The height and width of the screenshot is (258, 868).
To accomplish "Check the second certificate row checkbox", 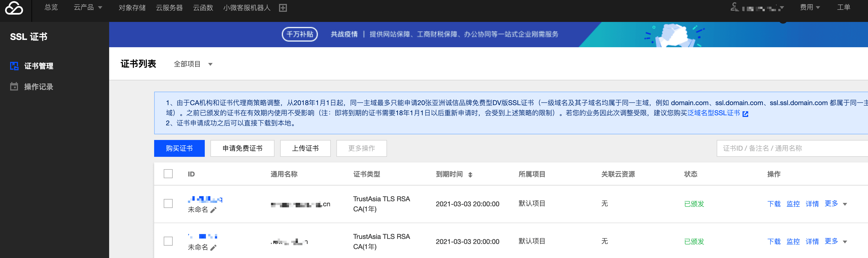I will pos(168,241).
